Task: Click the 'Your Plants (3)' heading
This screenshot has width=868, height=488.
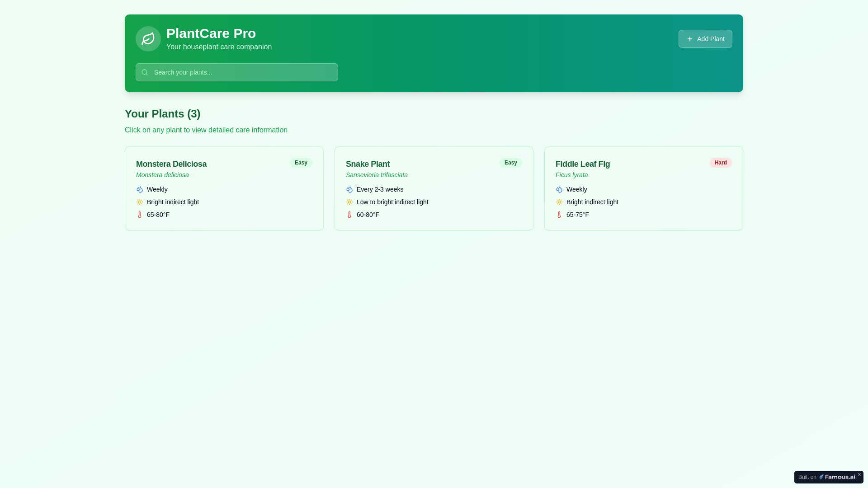Action: pyautogui.click(x=162, y=114)
